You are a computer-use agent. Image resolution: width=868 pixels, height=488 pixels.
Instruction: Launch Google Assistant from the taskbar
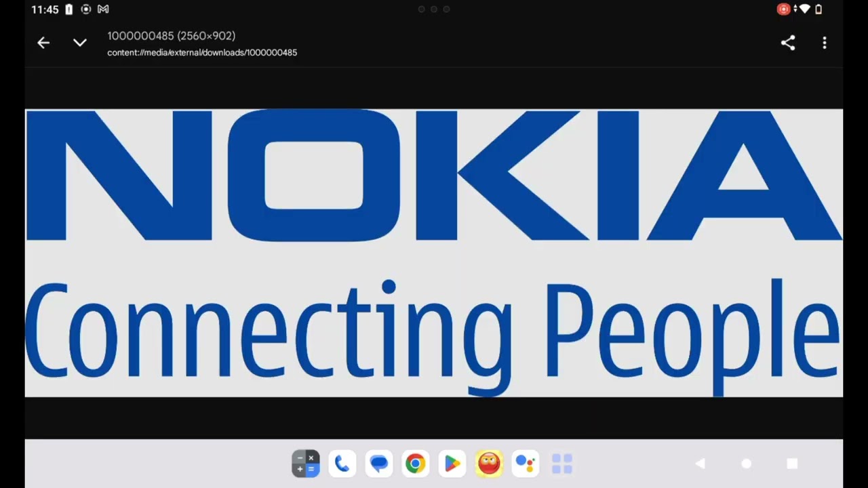[x=526, y=464]
